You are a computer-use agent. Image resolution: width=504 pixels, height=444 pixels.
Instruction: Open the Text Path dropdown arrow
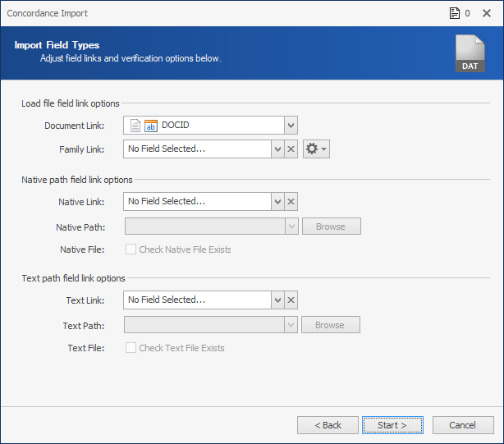pos(291,325)
